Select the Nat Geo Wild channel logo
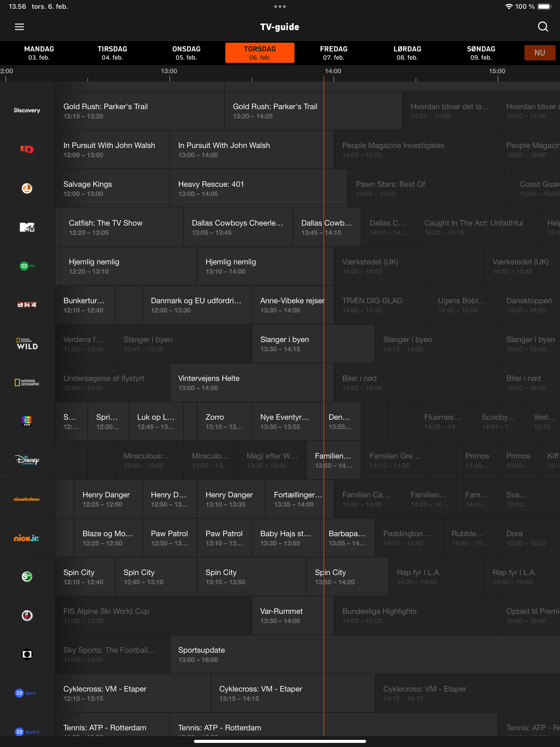 (27, 343)
